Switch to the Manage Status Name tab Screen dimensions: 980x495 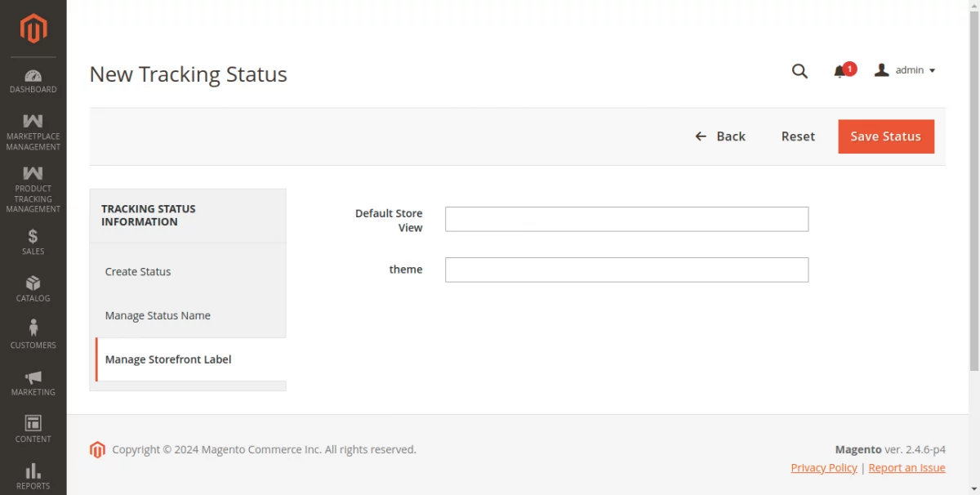click(x=158, y=315)
